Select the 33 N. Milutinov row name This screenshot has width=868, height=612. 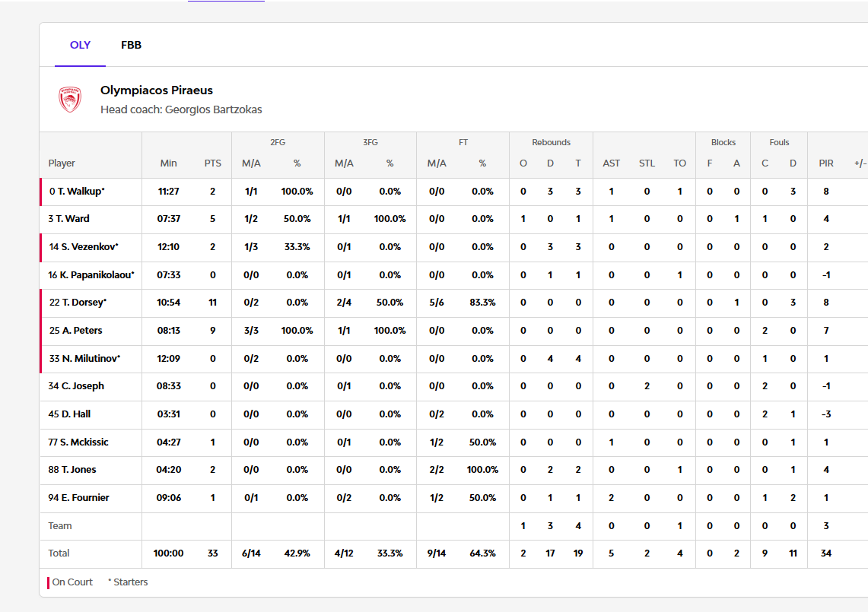tap(84, 359)
